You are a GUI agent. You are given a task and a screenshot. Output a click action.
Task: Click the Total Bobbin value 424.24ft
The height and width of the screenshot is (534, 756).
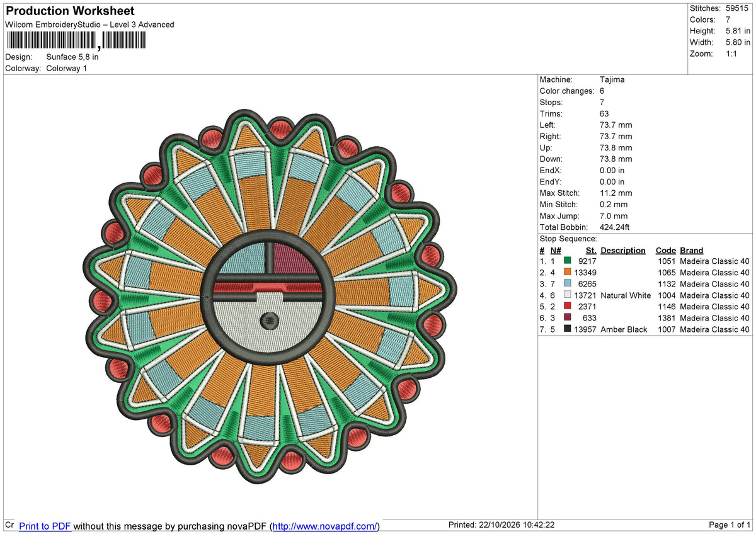point(615,227)
